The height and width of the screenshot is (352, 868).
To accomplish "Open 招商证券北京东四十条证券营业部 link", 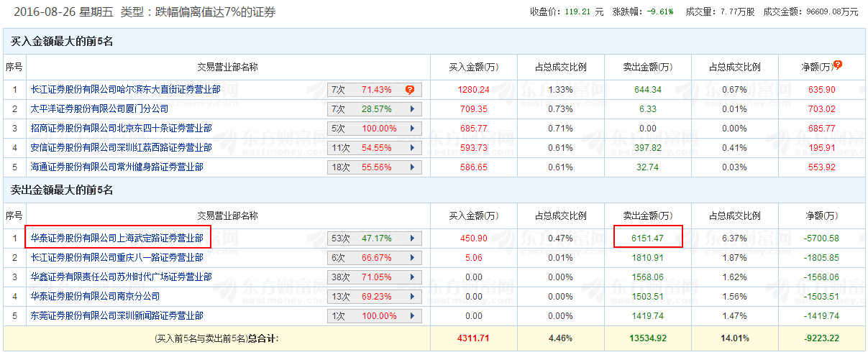I will click(121, 129).
